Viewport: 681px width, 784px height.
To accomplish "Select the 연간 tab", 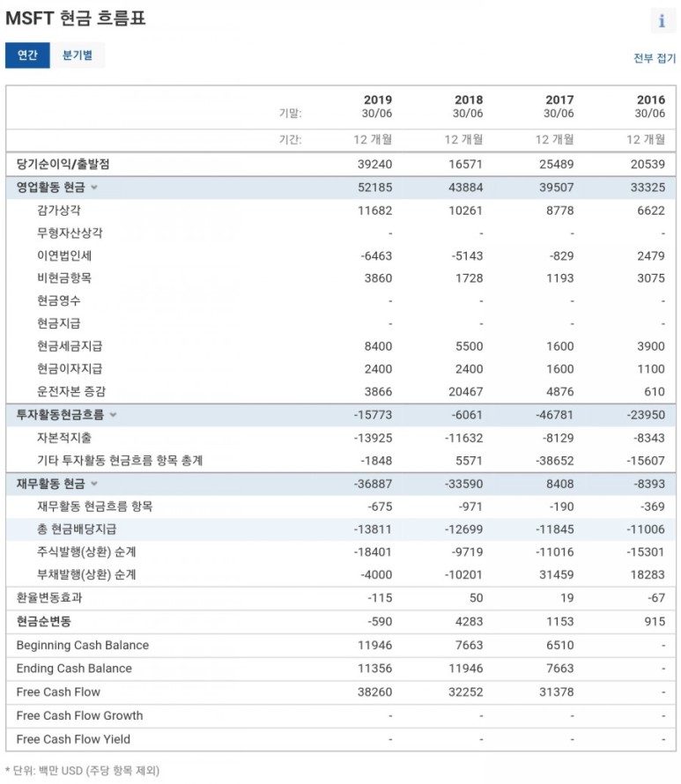I will (x=27, y=55).
